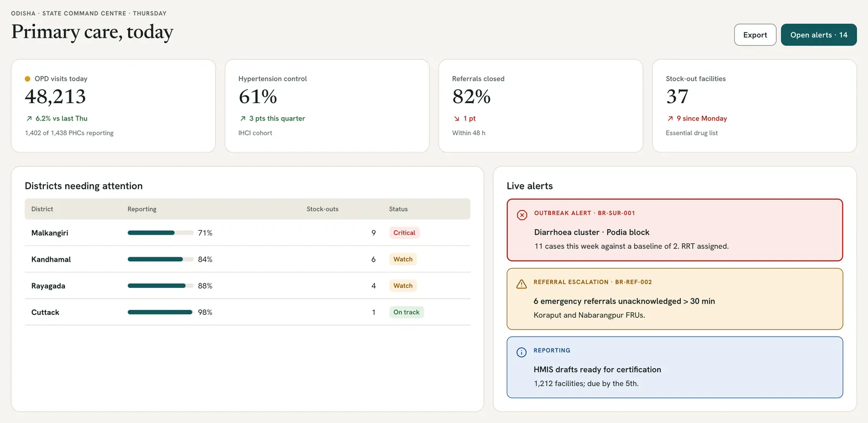Open the HMIS drafts ready for certification alert
The image size is (868, 423).
click(x=675, y=368)
